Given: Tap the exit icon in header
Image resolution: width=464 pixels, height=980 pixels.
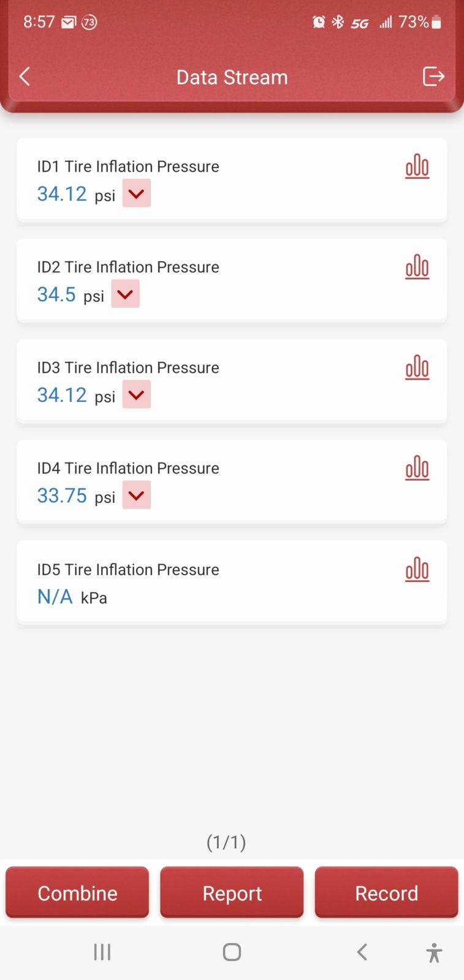Looking at the screenshot, I should (x=433, y=77).
